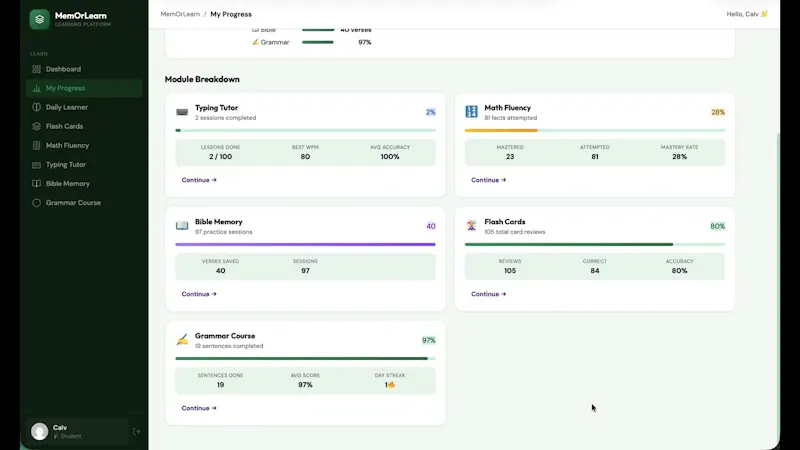Continue the Flash Cards module
This screenshot has width=800, height=450.
point(488,294)
